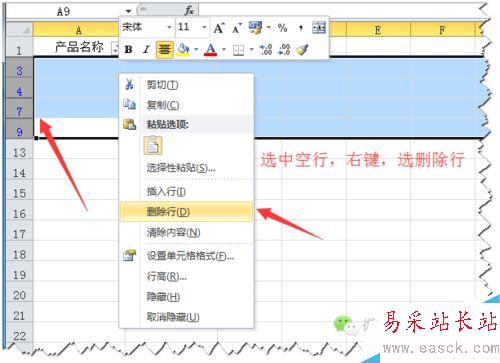The height and width of the screenshot is (363, 500).
Task: Open the Name Box dropdown arrow
Action: [129, 12]
